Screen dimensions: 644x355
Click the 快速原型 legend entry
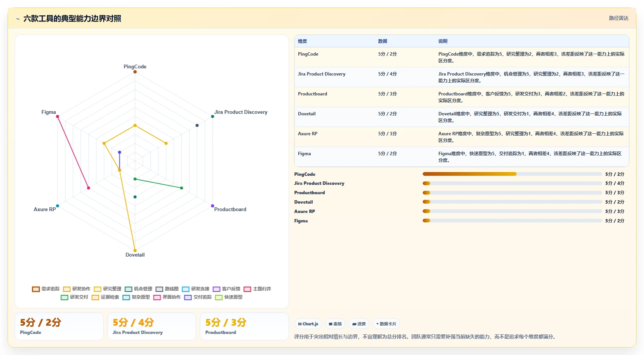coord(228,297)
